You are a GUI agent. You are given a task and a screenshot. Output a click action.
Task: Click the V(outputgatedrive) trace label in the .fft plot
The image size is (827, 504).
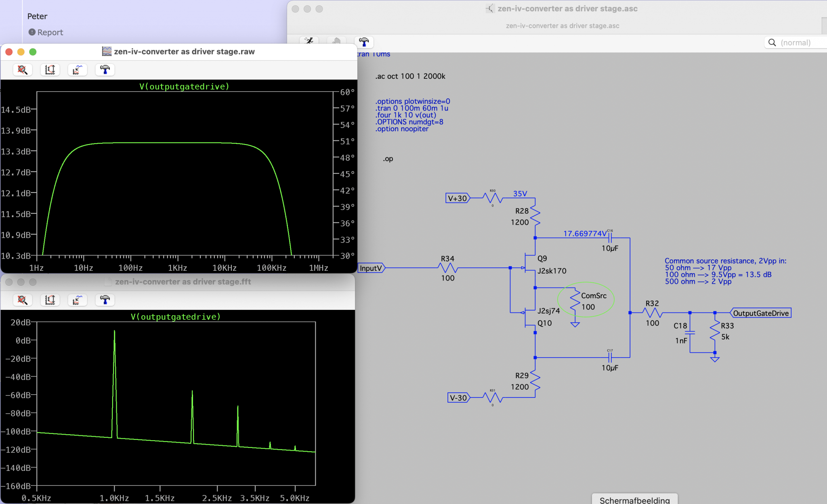click(176, 317)
